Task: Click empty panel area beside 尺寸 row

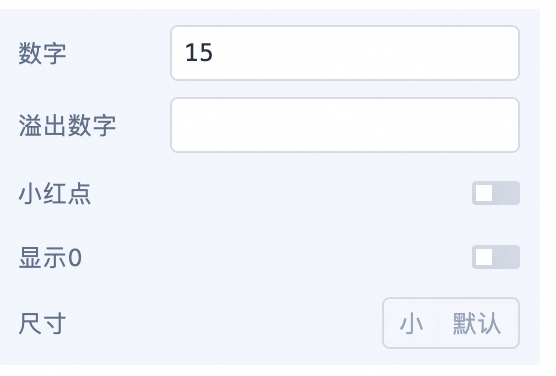Action: click(x=223, y=323)
